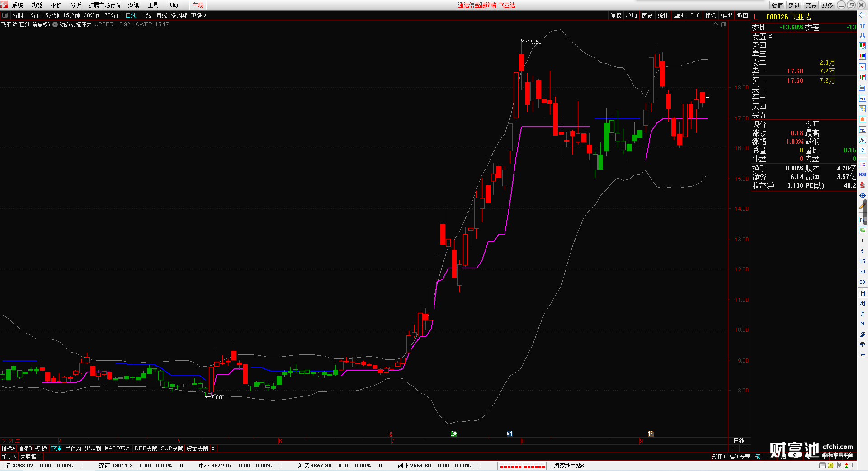Click the down arrow icon for next stock

863,36
